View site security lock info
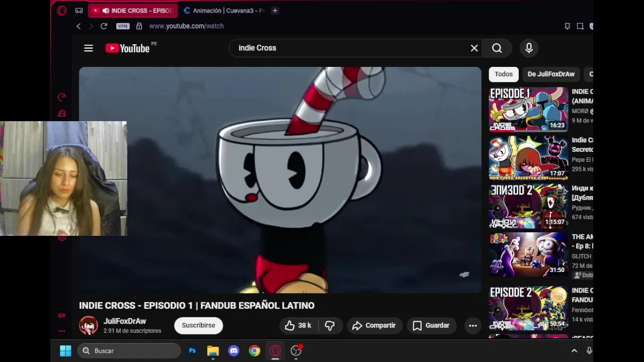Screen dimensions: 644x362 pyautogui.click(x=139, y=26)
